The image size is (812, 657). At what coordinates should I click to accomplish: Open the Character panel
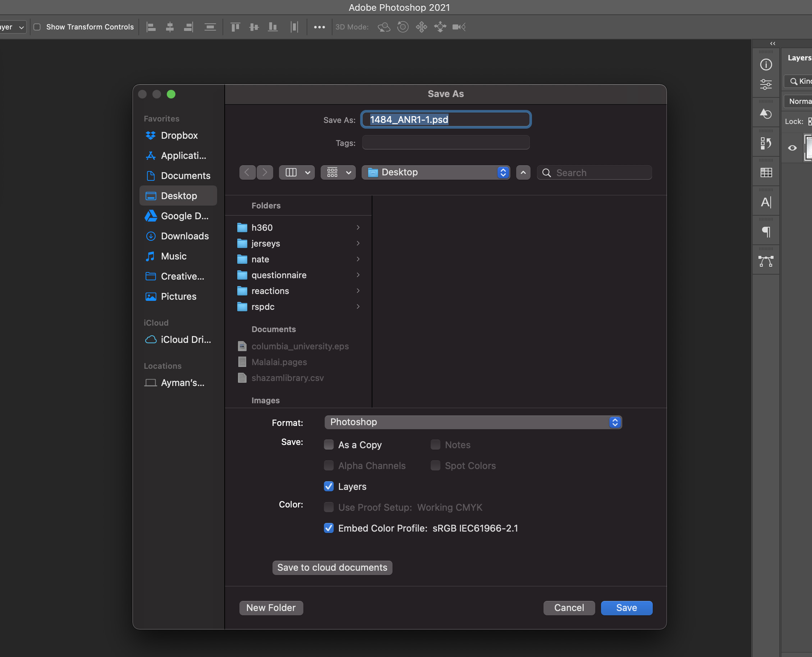tap(766, 202)
